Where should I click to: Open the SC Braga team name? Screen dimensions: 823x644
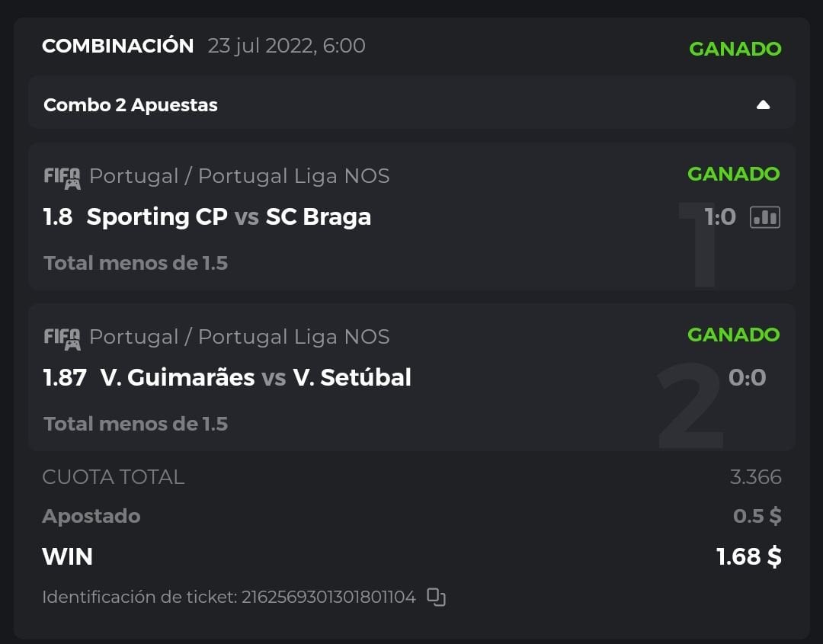tap(318, 217)
